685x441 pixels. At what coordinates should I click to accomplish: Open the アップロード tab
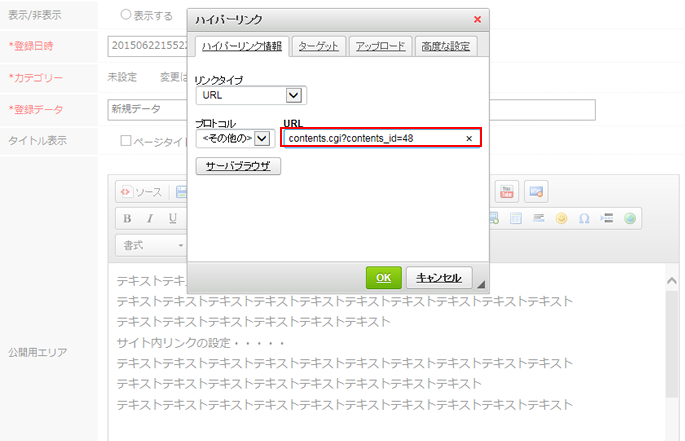click(x=381, y=46)
